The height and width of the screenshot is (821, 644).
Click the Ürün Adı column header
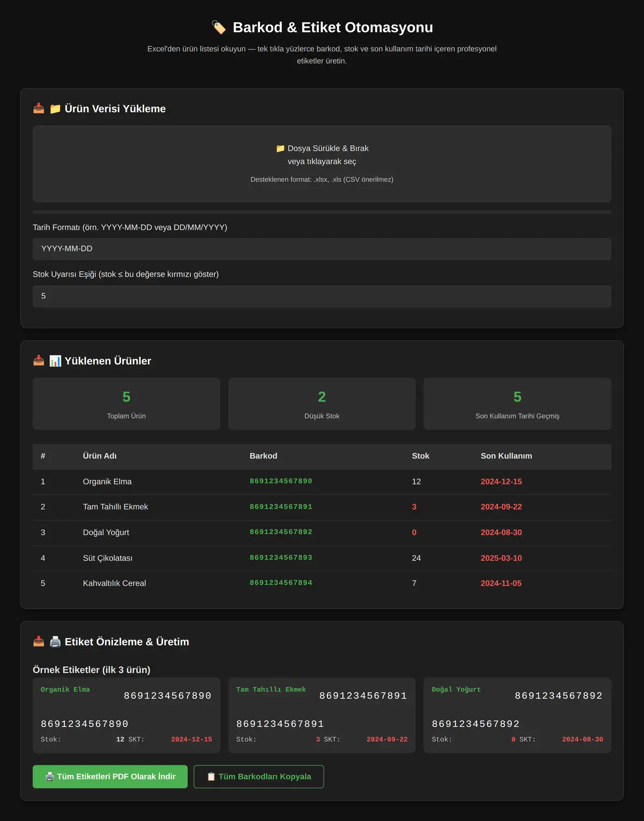[x=100, y=456]
